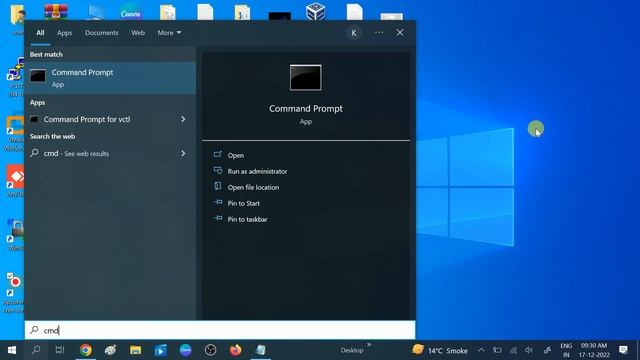Open Google Chrome from the taskbar
640x360 pixels.
point(86,350)
